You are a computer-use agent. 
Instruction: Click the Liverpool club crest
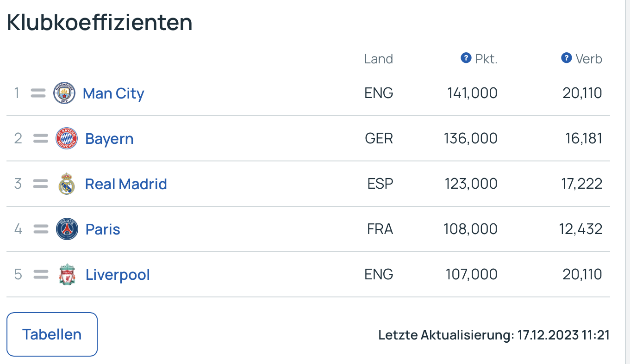pyautogui.click(x=67, y=274)
